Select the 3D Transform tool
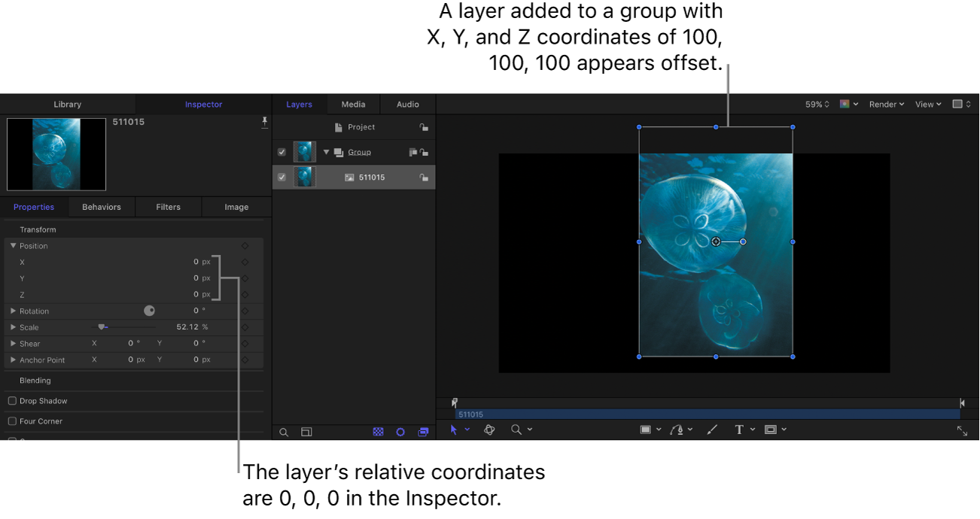 point(489,429)
